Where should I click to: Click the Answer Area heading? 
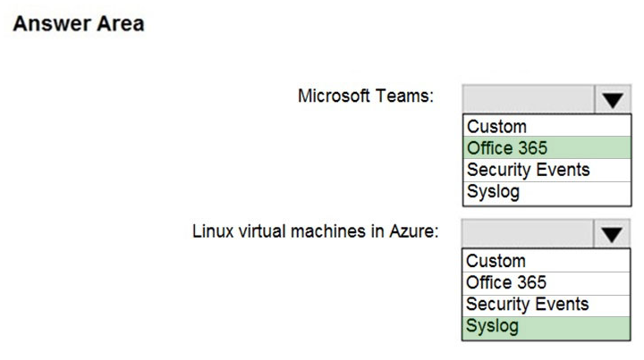tap(78, 25)
